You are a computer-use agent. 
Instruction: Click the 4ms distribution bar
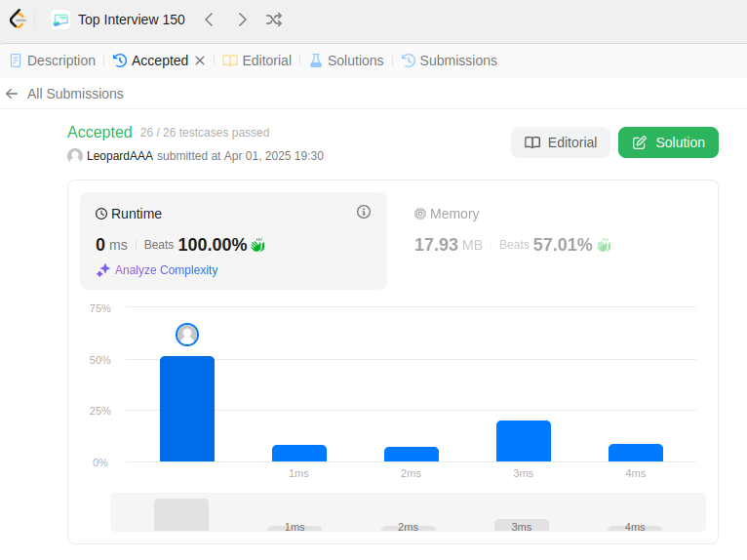coord(636,453)
